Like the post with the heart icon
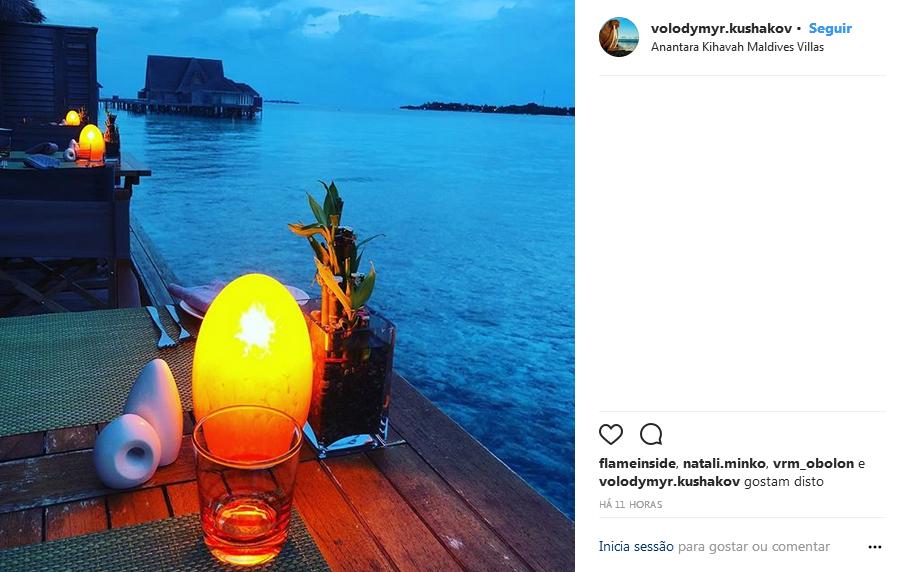The width and height of the screenshot is (910, 572). [610, 434]
